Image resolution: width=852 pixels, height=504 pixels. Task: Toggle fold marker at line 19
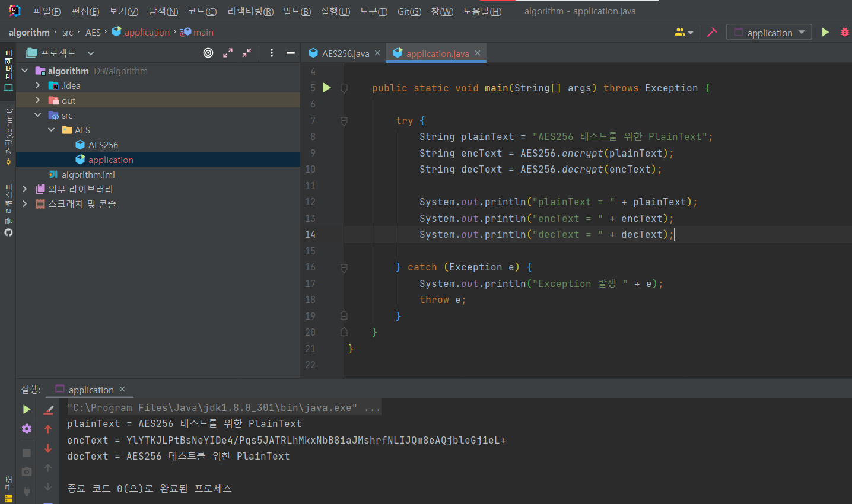(x=344, y=316)
